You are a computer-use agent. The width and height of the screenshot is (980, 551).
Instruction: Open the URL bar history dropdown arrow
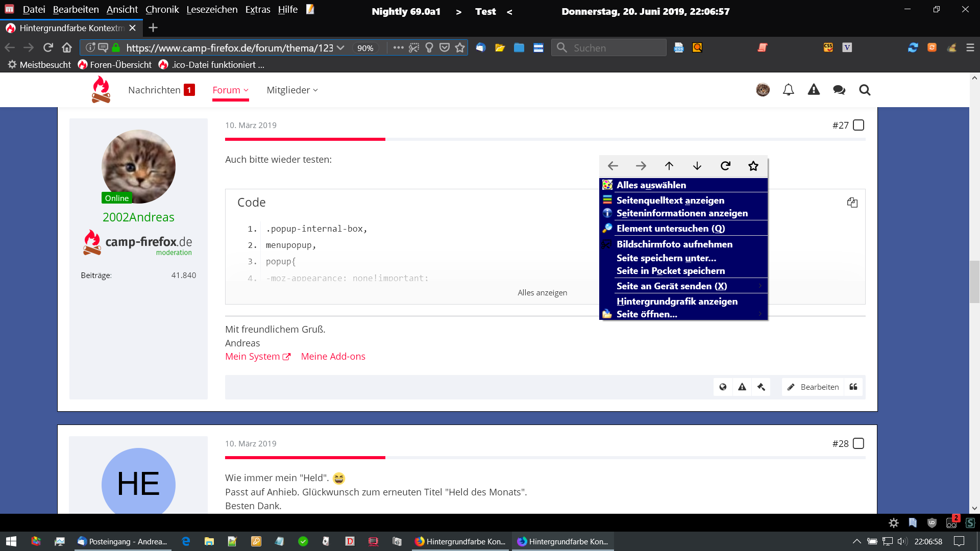click(340, 47)
